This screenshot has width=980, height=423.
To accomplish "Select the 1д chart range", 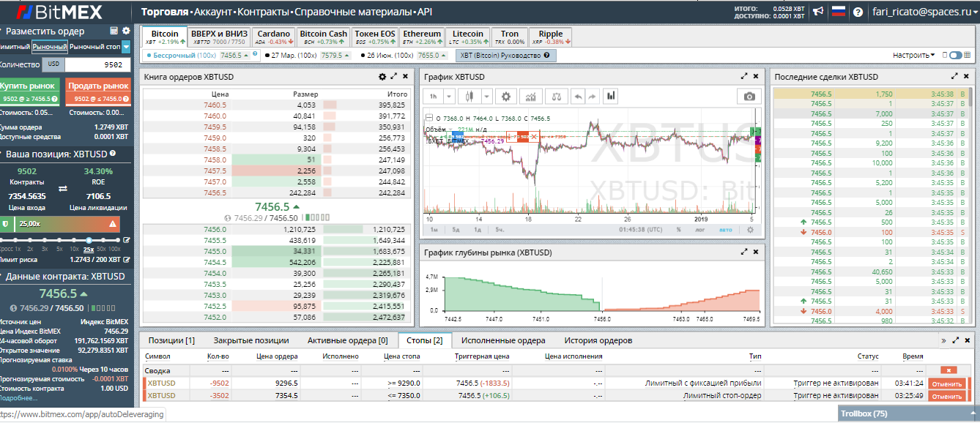I will point(477,229).
